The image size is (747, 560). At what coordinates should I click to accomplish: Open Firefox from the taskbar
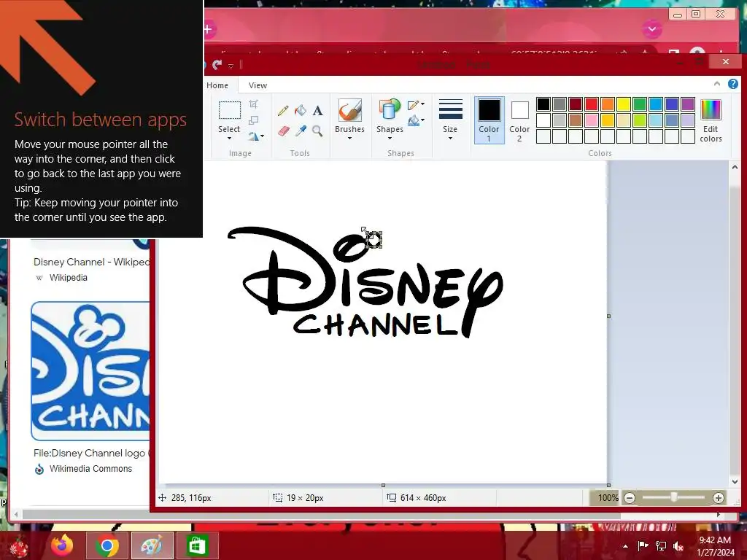(63, 545)
